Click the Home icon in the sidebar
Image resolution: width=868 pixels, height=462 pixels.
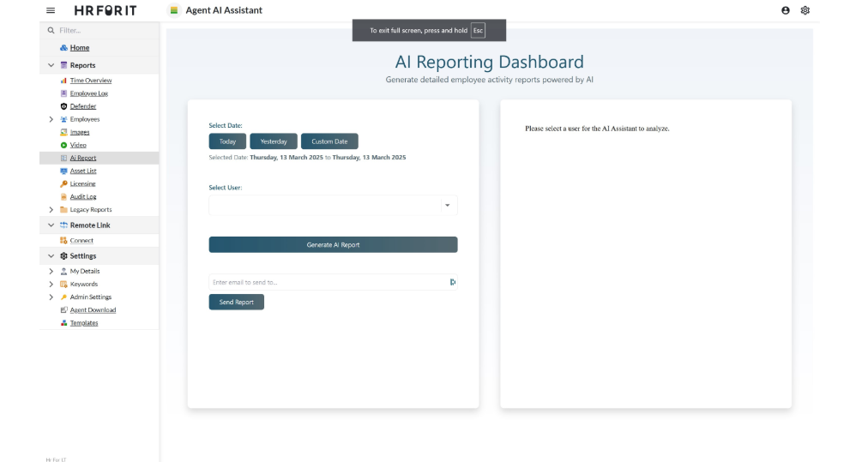(x=63, y=48)
